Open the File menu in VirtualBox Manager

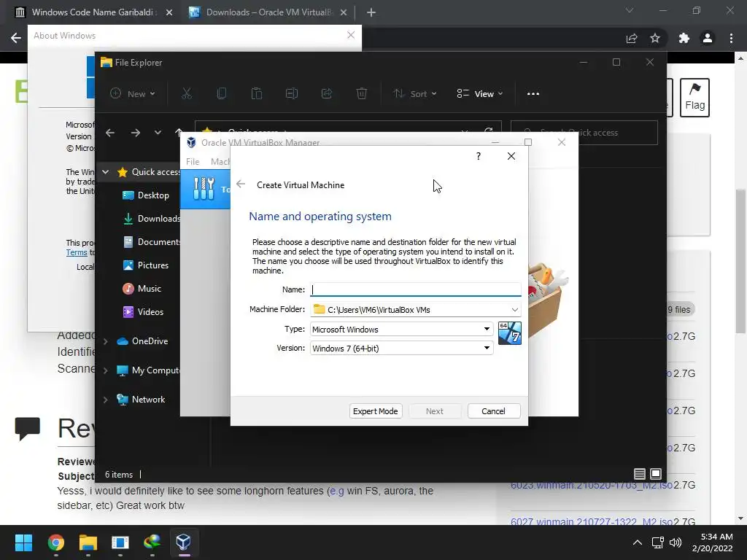pyautogui.click(x=193, y=161)
